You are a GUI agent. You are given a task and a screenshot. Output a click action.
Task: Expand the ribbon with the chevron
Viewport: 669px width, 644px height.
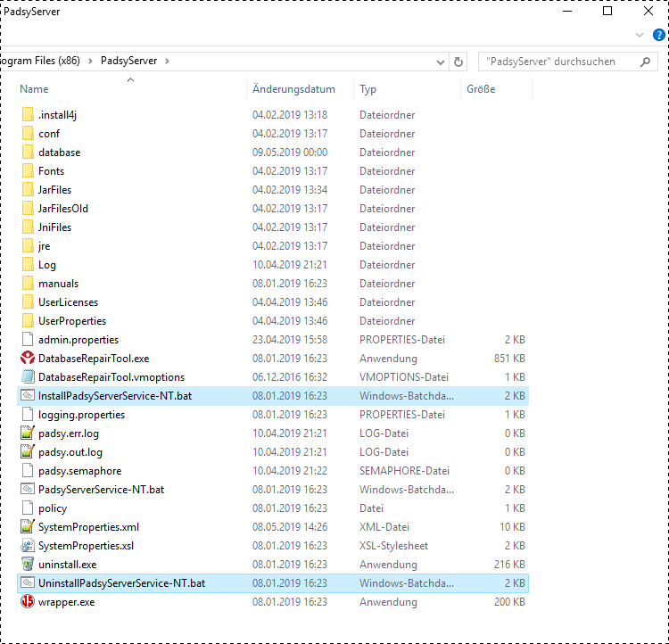(x=640, y=35)
